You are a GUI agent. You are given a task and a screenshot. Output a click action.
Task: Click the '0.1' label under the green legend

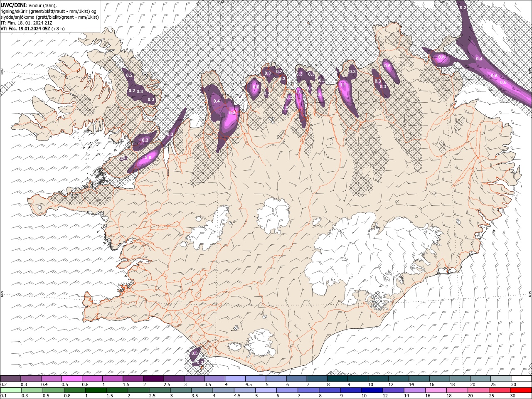3,396
